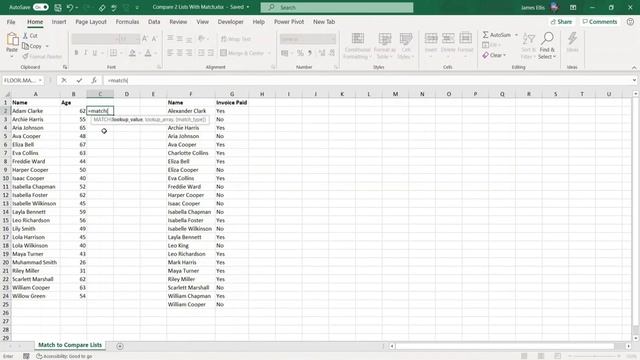Open the File menu
The image size is (640, 360).
[11, 22]
